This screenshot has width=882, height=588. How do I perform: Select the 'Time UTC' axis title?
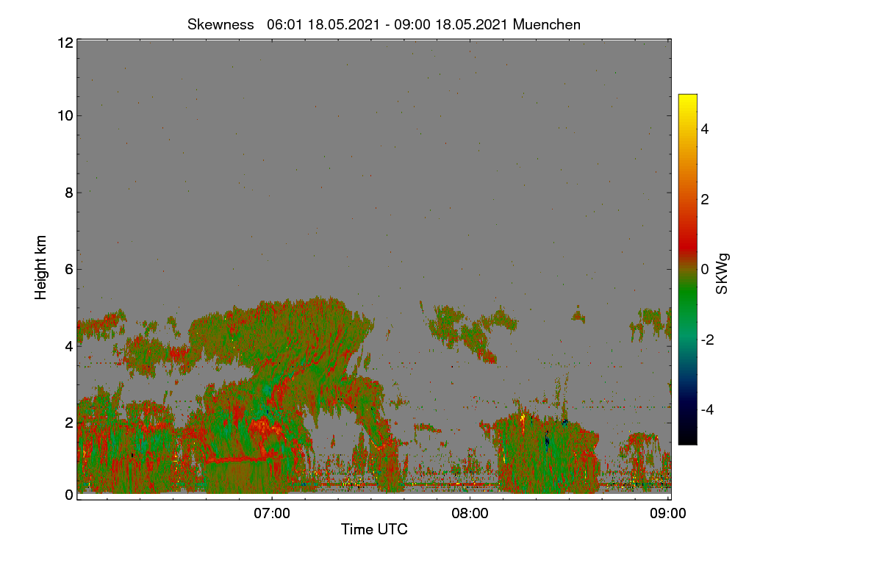(x=374, y=529)
